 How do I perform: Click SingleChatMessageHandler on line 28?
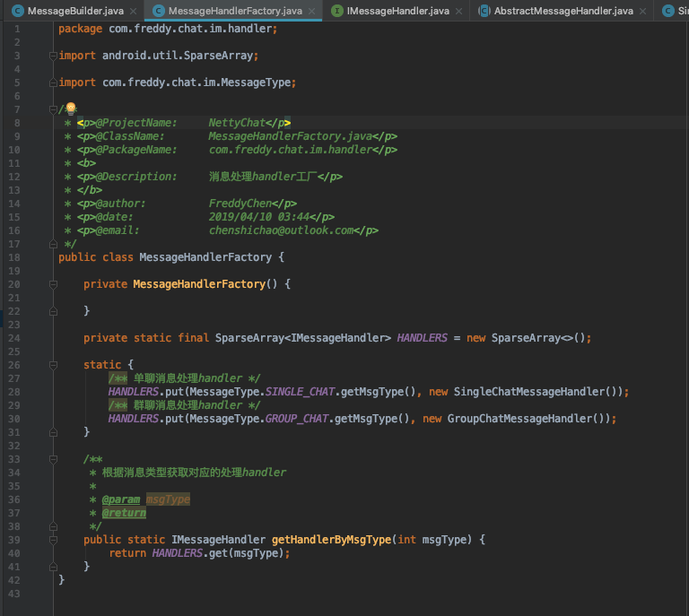point(529,392)
